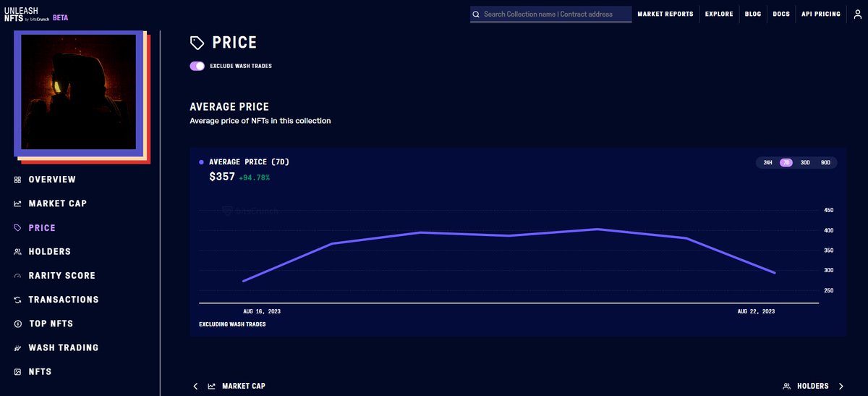Open the Transactions section
Image resolution: width=868 pixels, height=396 pixels.
[64, 300]
